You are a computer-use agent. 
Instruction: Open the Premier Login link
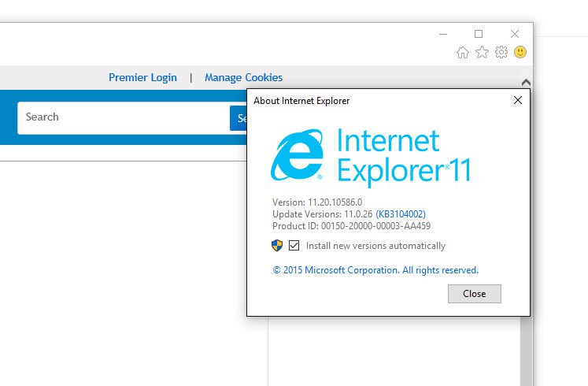click(142, 78)
